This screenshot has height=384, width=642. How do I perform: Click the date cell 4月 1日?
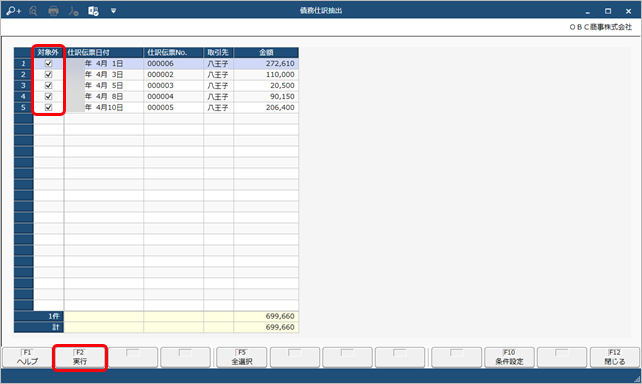point(104,63)
